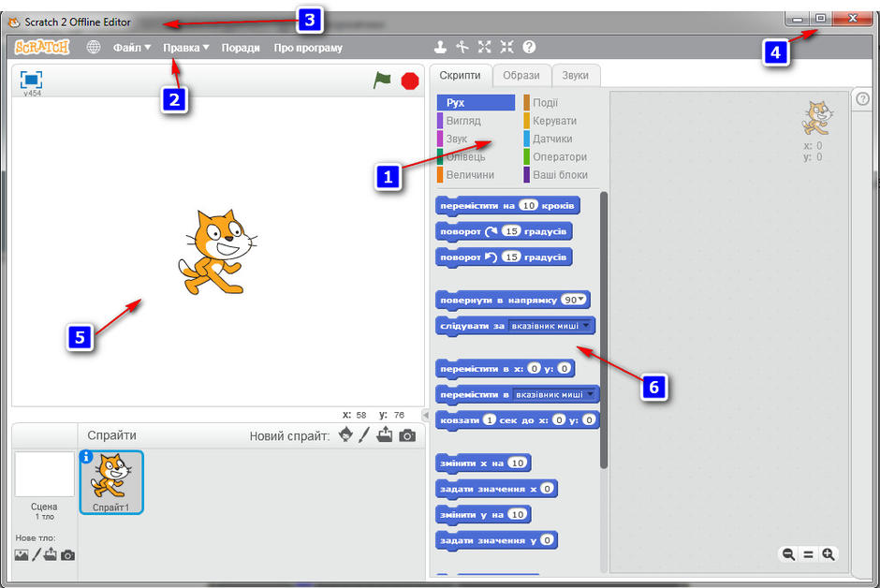This screenshot has height=588, width=880.
Task: Click the paintbrush to draw new sprite
Action: click(365, 434)
